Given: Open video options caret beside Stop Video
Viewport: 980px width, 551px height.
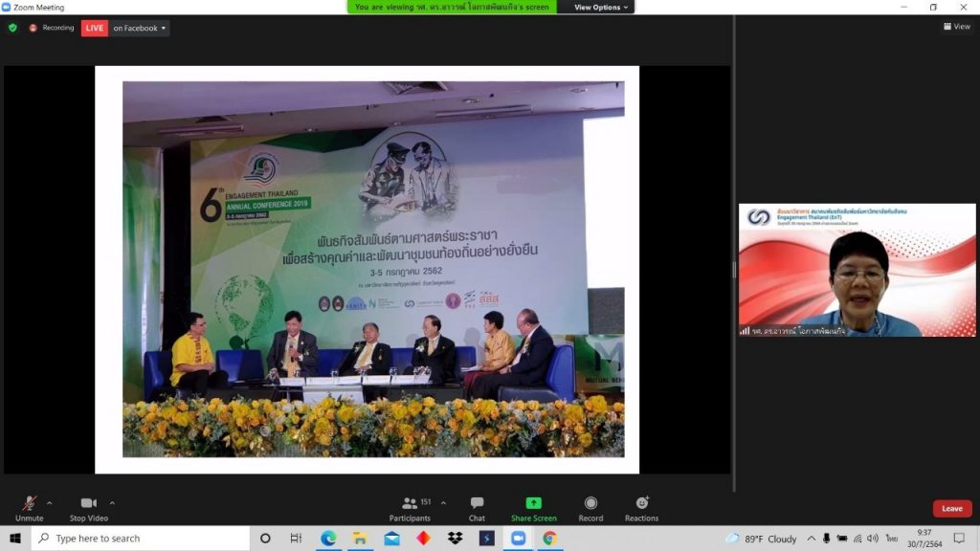Looking at the screenshot, I should coord(112,503).
